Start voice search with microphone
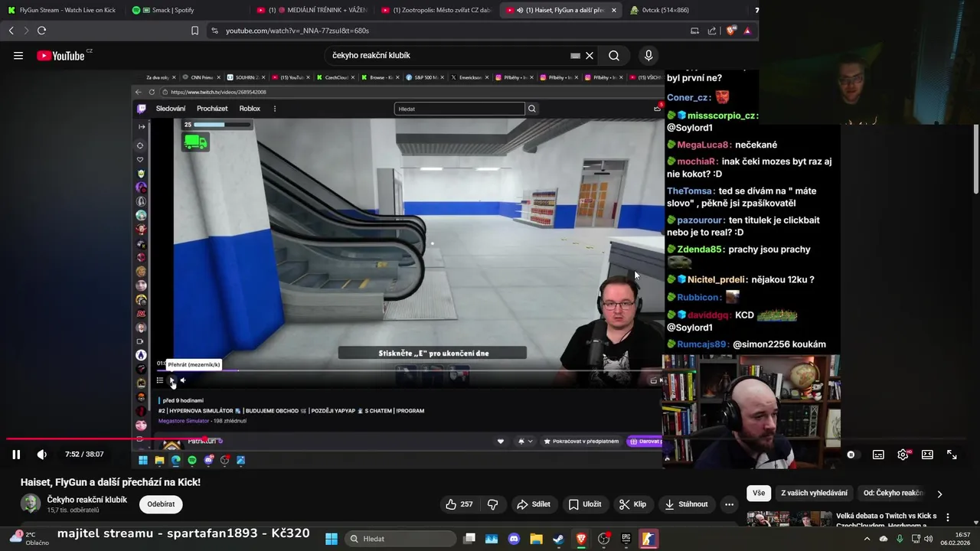The height and width of the screenshot is (551, 980). [648, 55]
